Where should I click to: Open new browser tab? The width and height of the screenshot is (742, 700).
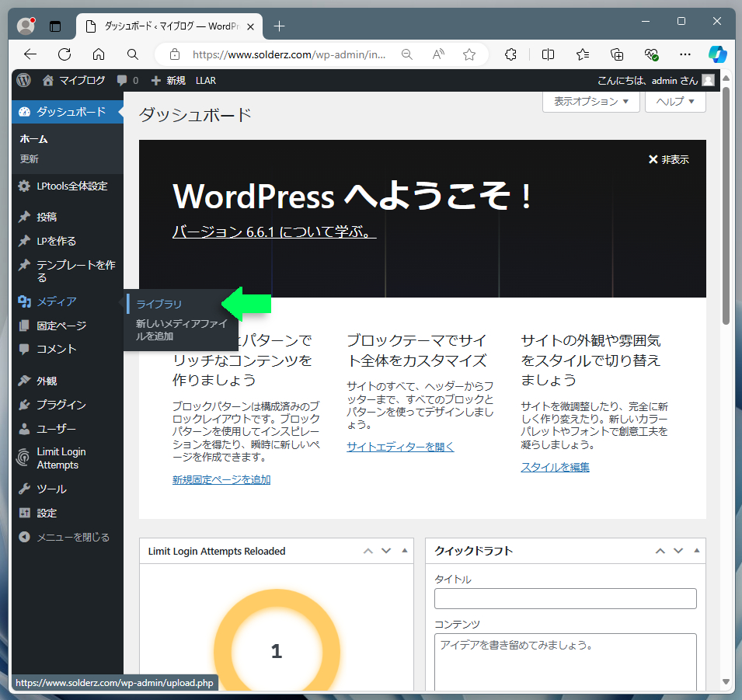pyautogui.click(x=280, y=26)
